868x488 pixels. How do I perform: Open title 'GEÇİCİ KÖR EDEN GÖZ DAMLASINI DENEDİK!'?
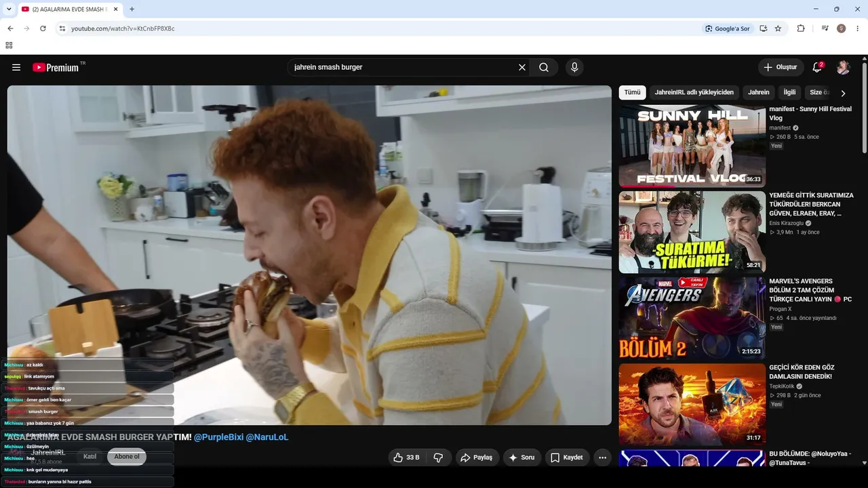(x=802, y=372)
